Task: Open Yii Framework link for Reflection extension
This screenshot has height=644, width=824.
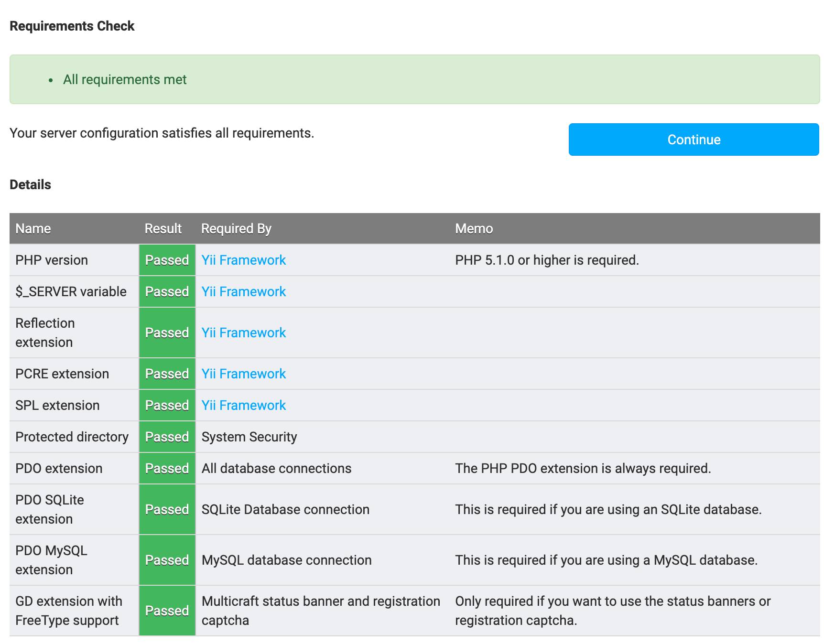Action: tap(243, 333)
